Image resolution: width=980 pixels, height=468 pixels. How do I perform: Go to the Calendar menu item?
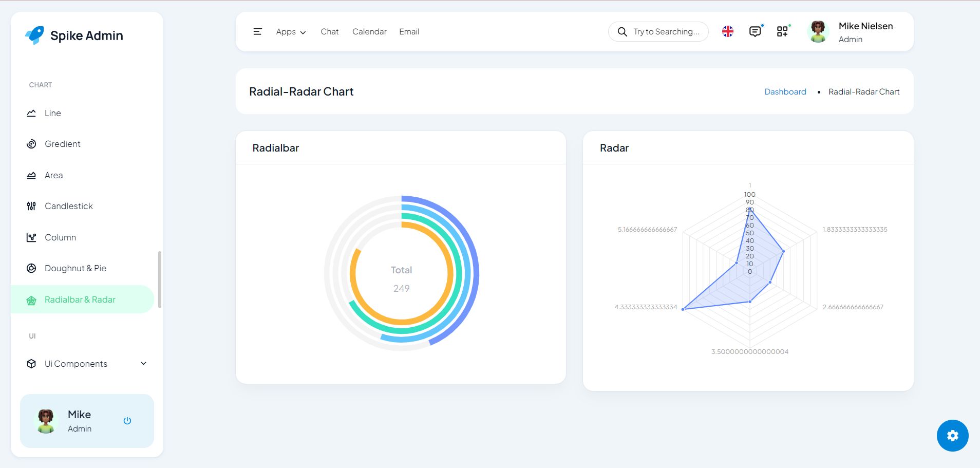[x=369, y=32]
